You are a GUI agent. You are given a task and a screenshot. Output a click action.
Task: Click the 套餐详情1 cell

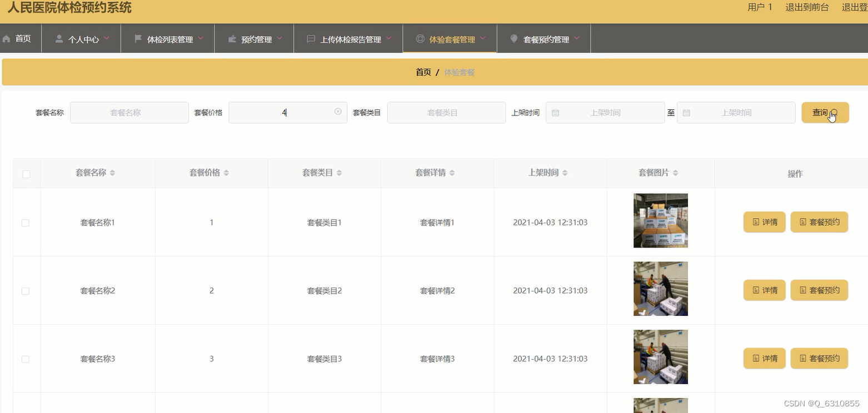click(437, 223)
